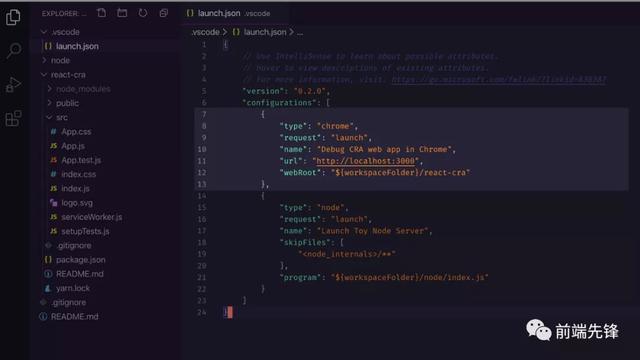Click the webRoot workspaceFolder value
Screen dimensions: 640x360
pyautogui.click(x=400, y=173)
